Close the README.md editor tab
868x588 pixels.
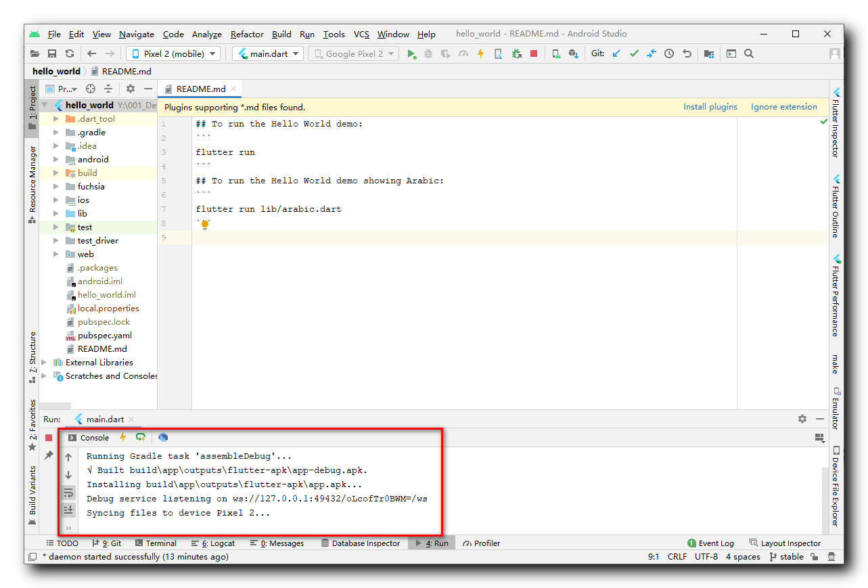pos(233,89)
